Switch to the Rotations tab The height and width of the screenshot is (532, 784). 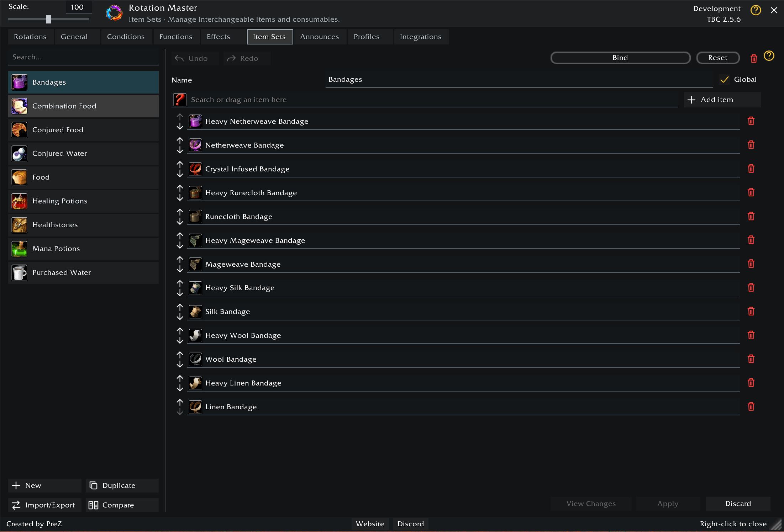pos(31,37)
